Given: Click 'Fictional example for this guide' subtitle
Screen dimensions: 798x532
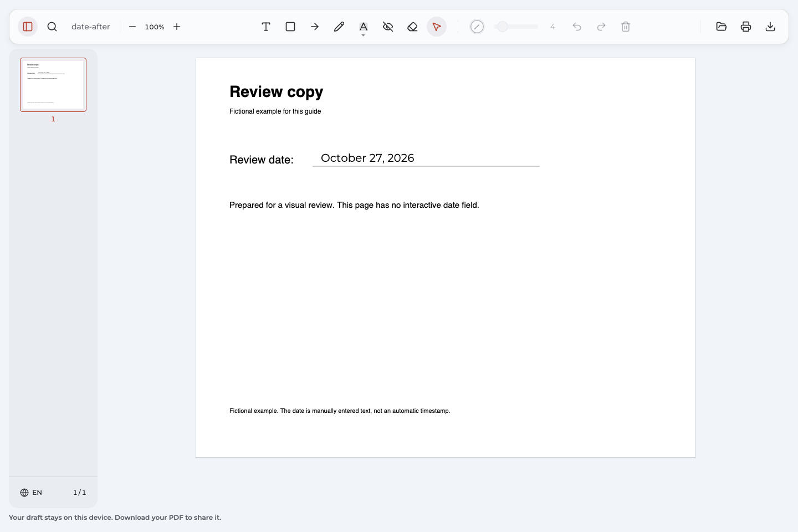Looking at the screenshot, I should (275, 111).
